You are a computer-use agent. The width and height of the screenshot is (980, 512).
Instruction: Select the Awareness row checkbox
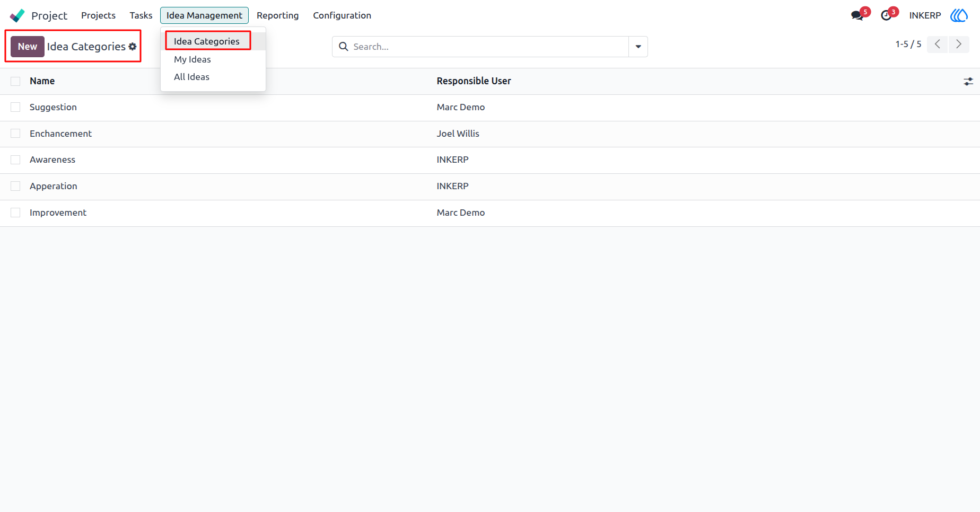click(15, 160)
